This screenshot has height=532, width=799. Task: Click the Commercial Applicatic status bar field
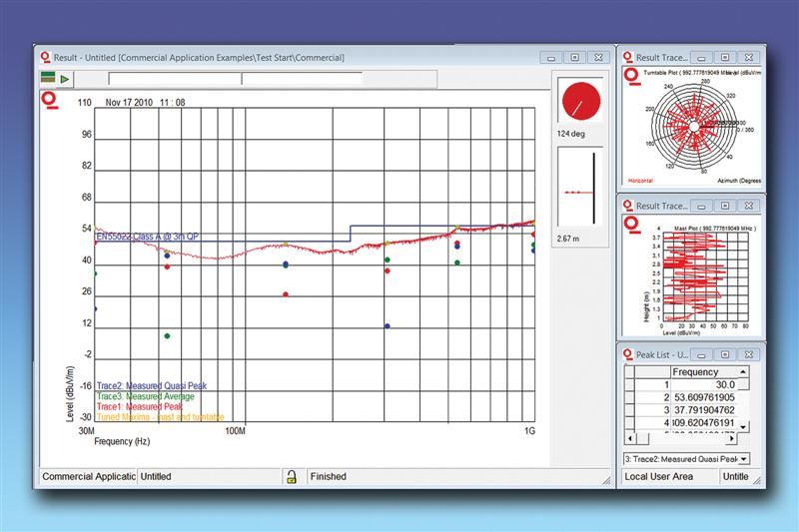click(88, 476)
